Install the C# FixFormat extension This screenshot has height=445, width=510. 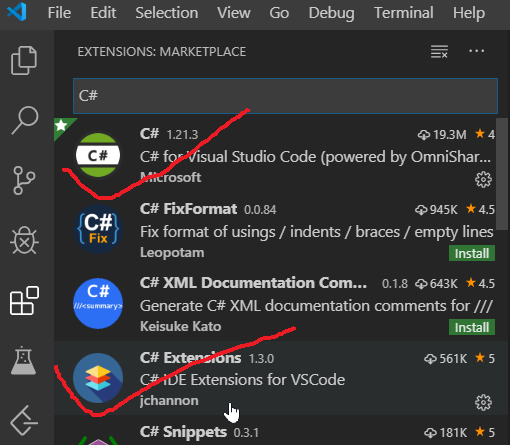click(x=472, y=253)
